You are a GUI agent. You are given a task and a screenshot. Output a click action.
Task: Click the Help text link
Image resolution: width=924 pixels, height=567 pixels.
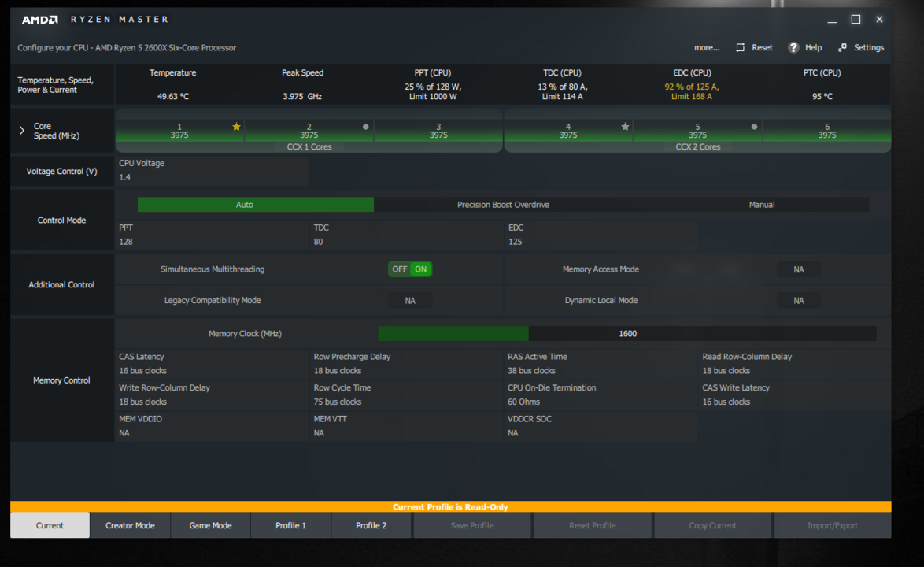tap(813, 48)
